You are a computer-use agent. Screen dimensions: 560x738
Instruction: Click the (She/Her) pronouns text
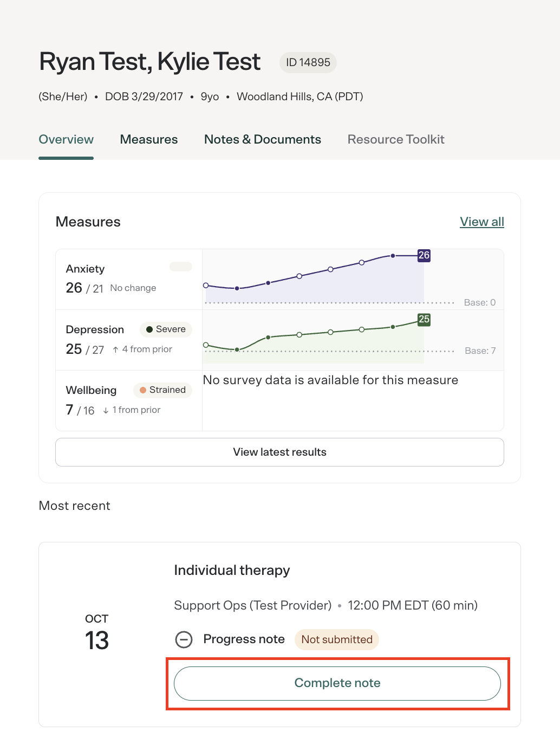63,96
